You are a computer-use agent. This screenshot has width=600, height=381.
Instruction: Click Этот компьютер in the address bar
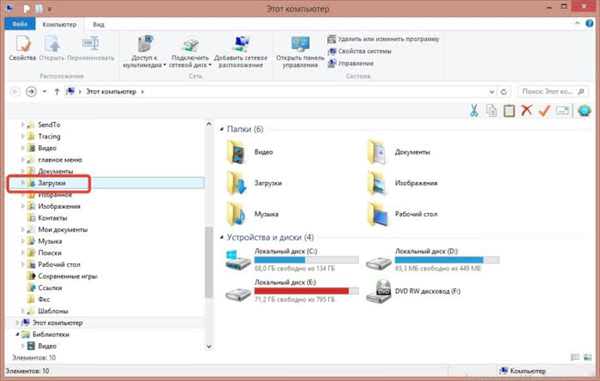111,92
